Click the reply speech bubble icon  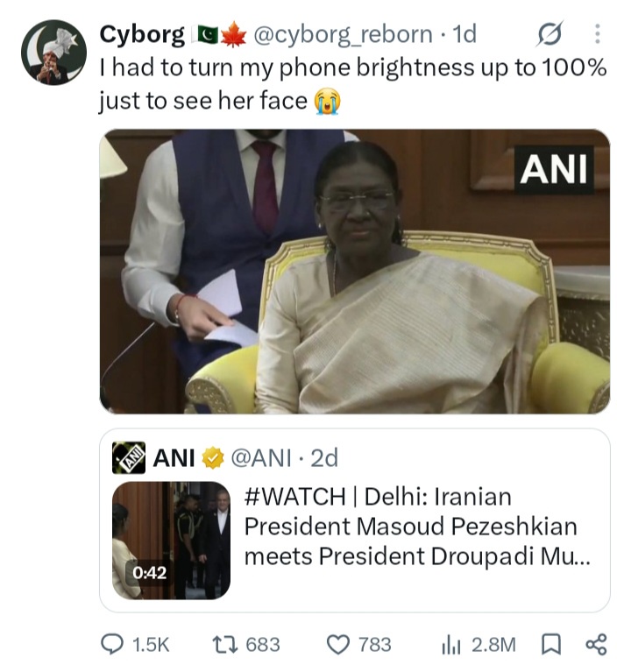pyautogui.click(x=112, y=644)
